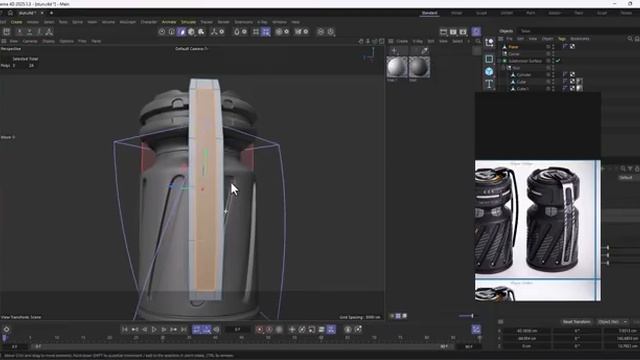Click the Enable Snap grid icon
The width and height of the screenshot is (640, 360).
pyautogui.click(x=256, y=32)
